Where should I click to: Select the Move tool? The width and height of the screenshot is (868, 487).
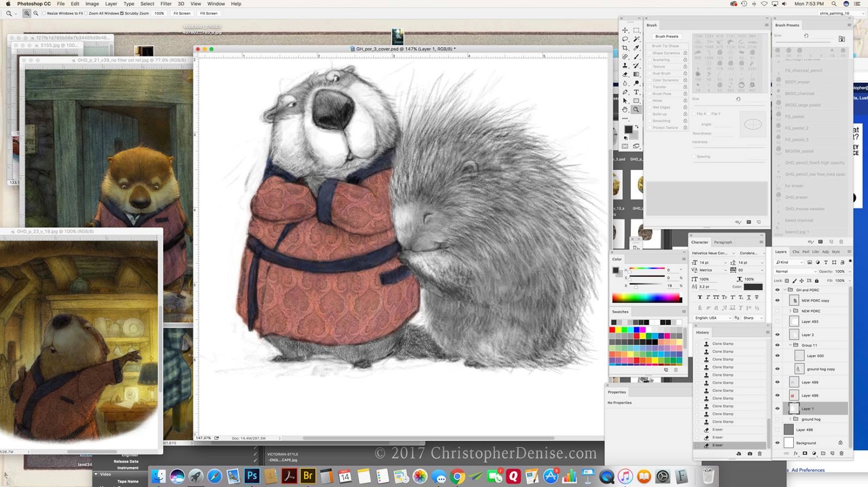point(625,30)
